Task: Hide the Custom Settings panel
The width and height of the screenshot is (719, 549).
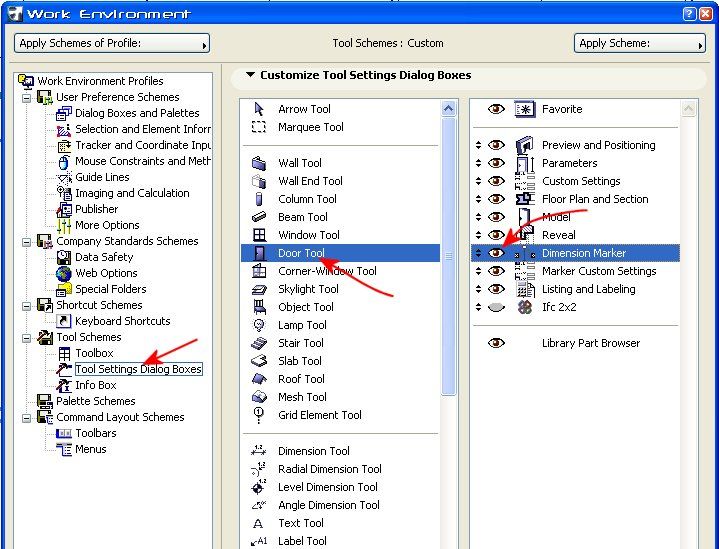Action: [x=496, y=181]
